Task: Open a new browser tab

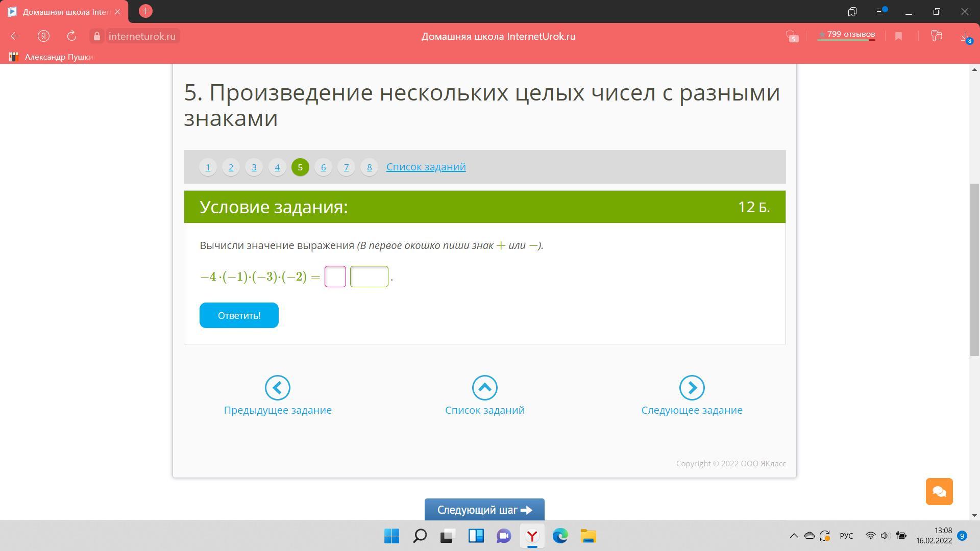Action: click(145, 11)
